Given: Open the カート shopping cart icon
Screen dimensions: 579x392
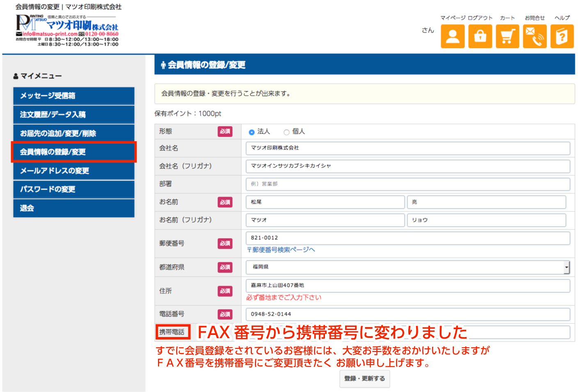Looking at the screenshot, I should [508, 37].
